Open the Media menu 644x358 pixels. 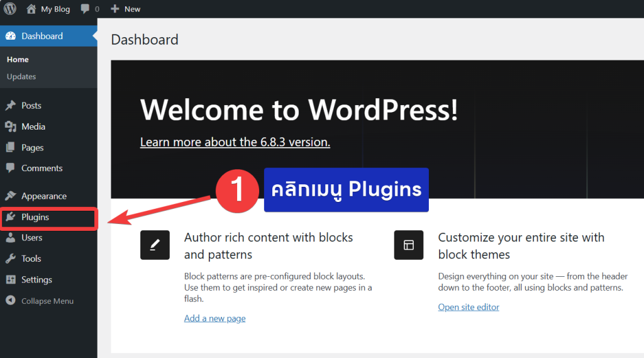click(x=33, y=126)
